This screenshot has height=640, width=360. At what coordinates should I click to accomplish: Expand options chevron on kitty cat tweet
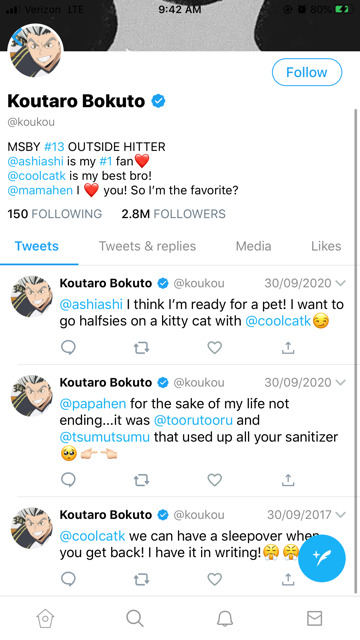tap(340, 283)
